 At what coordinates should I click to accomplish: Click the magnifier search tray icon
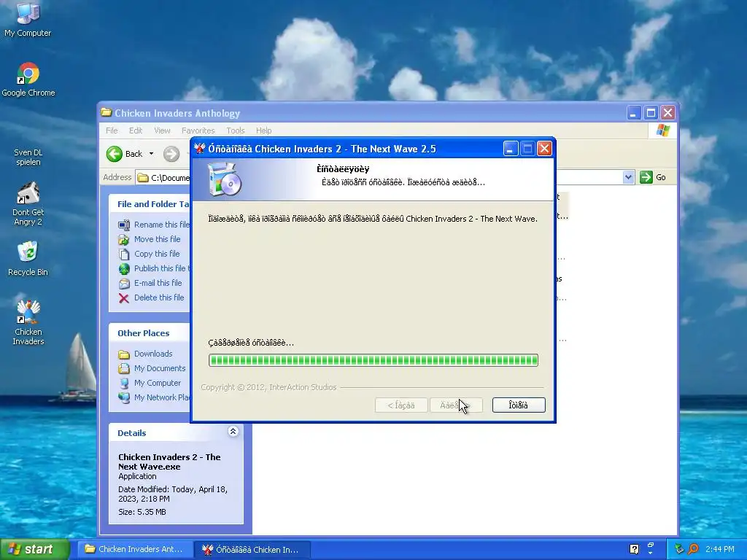(x=694, y=549)
